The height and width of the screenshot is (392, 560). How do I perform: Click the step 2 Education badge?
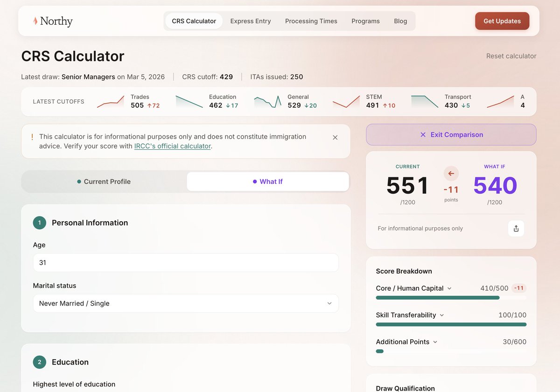pyautogui.click(x=39, y=362)
